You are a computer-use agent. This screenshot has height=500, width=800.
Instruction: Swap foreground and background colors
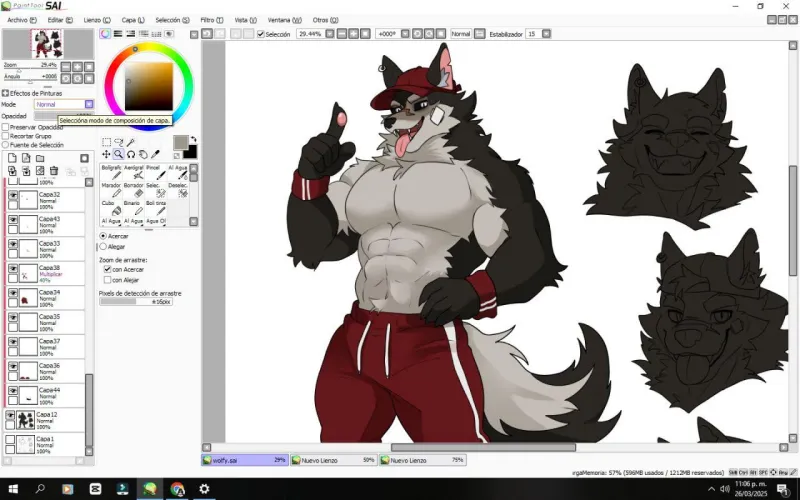click(193, 139)
